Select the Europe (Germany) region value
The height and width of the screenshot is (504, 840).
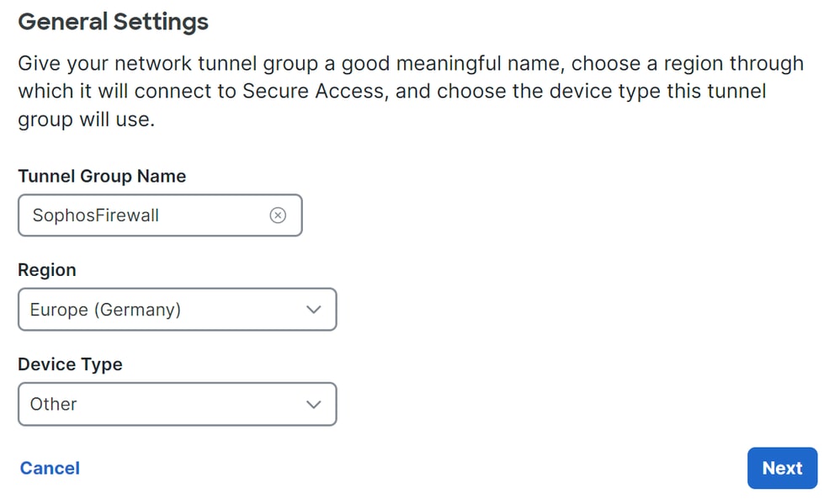[105, 310]
